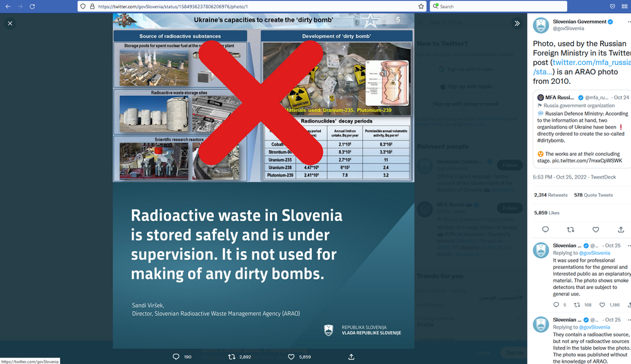Open the twitter.com/mfa_russia link in tweet
Viewport: 631px width, 364px height.
tap(591, 62)
